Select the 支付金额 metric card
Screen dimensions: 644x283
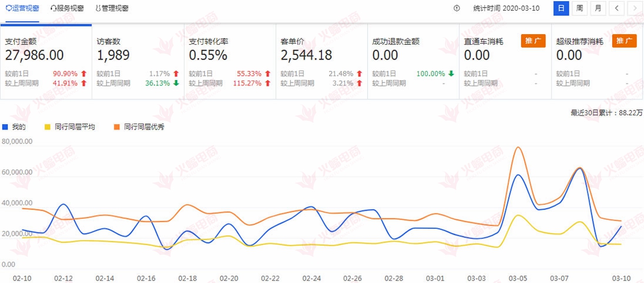(x=46, y=62)
